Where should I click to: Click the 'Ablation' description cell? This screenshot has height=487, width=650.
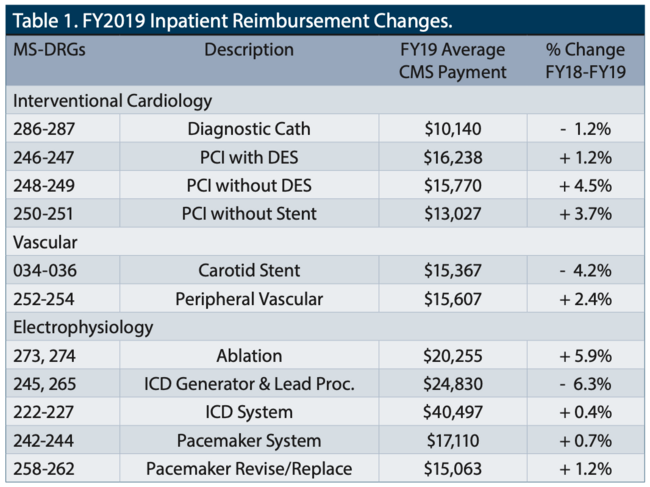coord(249,355)
